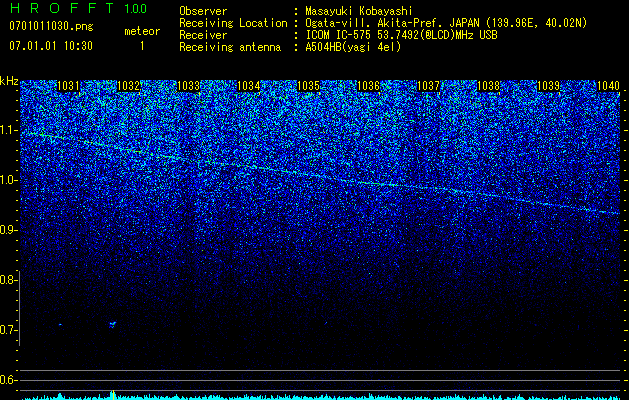Click the meteor count value 1

point(142,46)
